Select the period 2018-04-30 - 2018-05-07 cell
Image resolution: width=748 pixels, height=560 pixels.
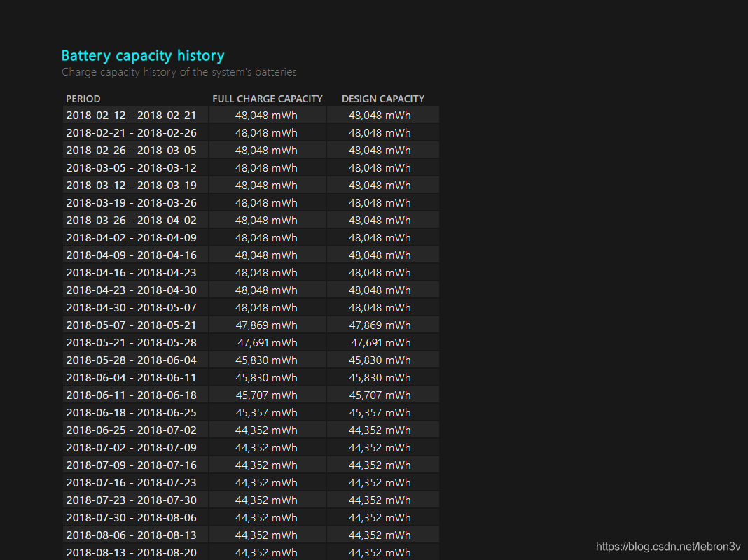(132, 308)
